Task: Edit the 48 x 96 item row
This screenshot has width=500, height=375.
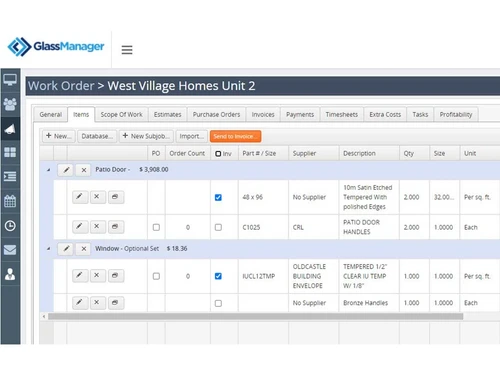Action: (x=80, y=197)
